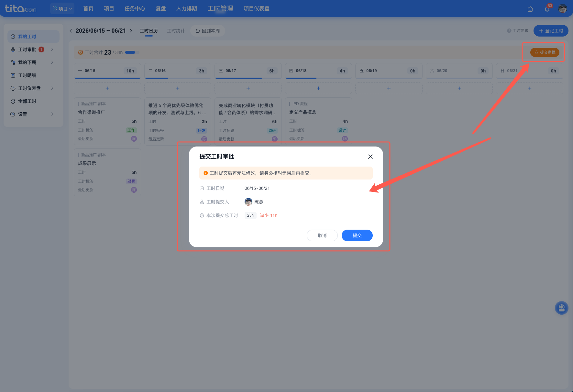Viewport: 573px width, 392px height.
Task: Click the 登记工时 button
Action: click(x=551, y=31)
